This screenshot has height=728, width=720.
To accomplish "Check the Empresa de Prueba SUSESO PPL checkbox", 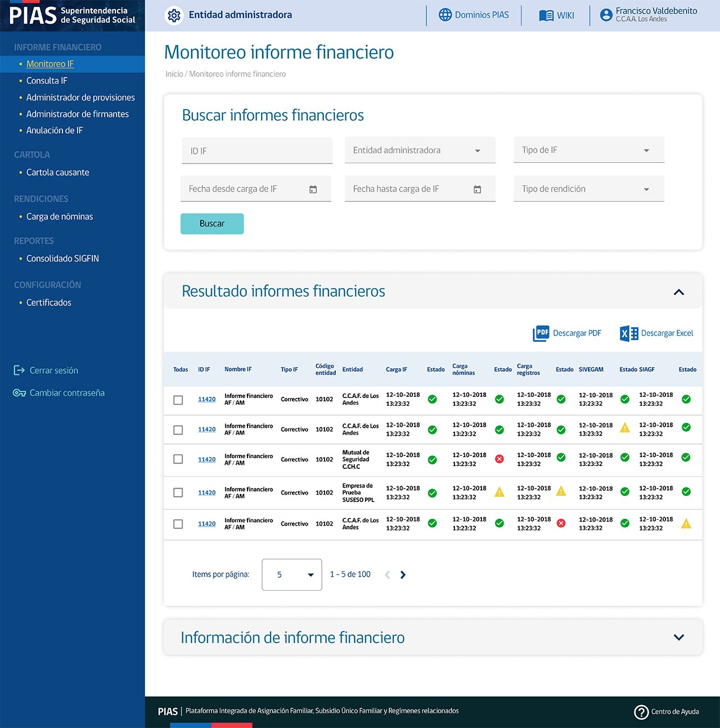I will click(x=178, y=492).
